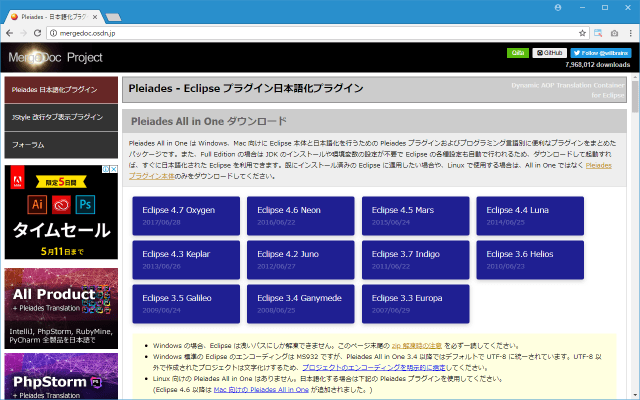Download Eclipse 3.7 Indigo
The height and width of the screenshot is (400, 640).
(x=416, y=260)
